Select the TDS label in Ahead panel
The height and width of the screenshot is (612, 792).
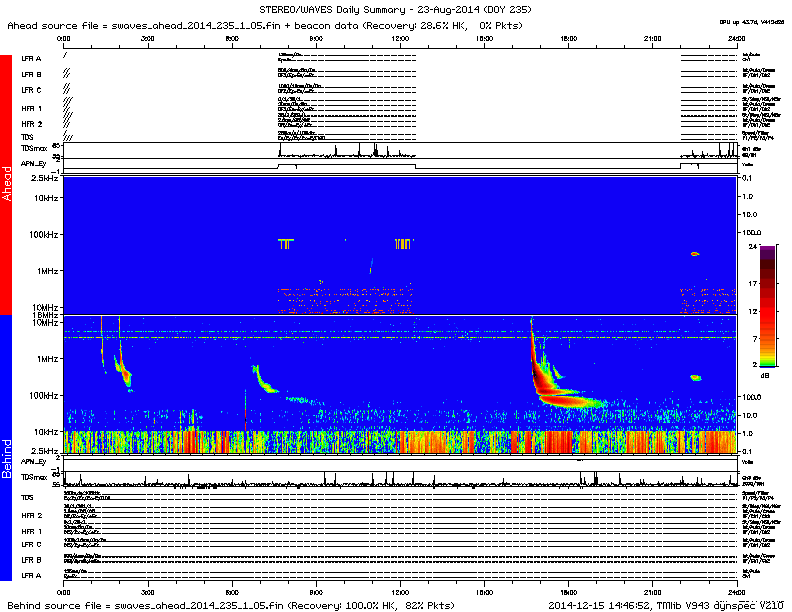coord(27,137)
